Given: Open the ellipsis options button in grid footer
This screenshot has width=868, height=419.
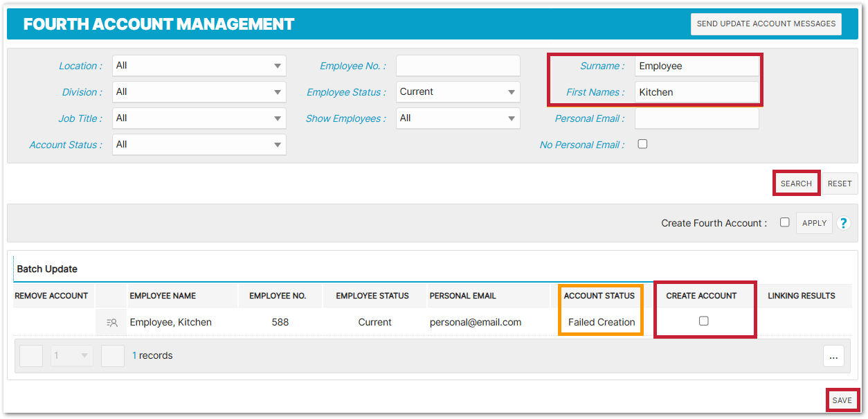Looking at the screenshot, I should 833,356.
